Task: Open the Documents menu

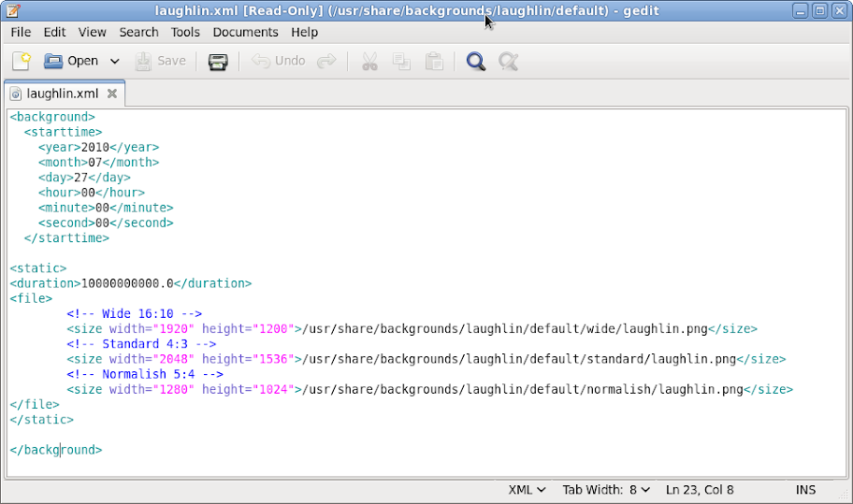Action: point(245,32)
